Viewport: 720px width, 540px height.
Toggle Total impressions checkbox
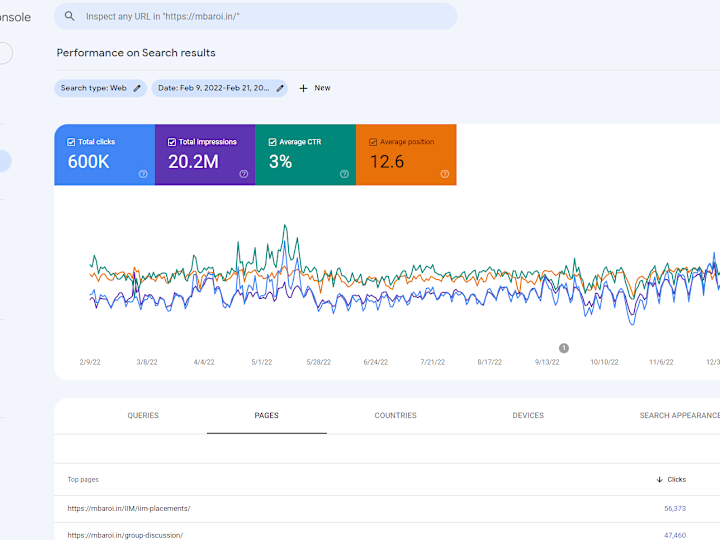pyautogui.click(x=172, y=142)
